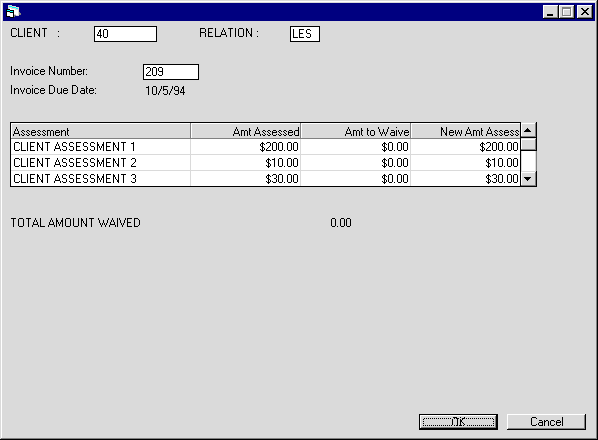Click the TOTAL AMOUNT WAIVED label
The height and width of the screenshot is (440, 598).
coord(76,223)
